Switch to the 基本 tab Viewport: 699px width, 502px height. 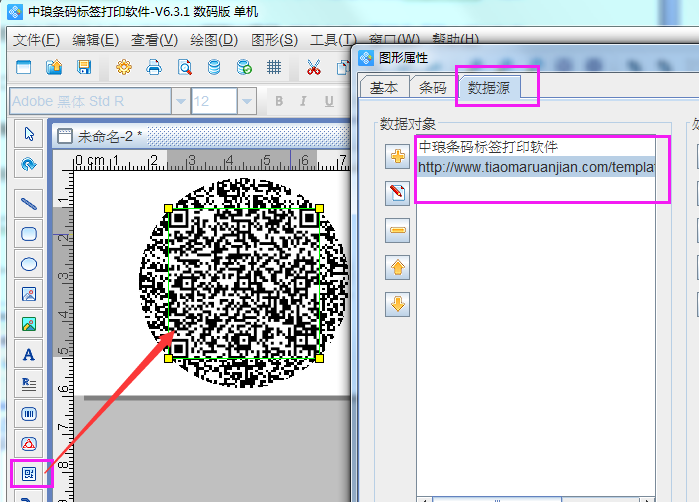[384, 87]
